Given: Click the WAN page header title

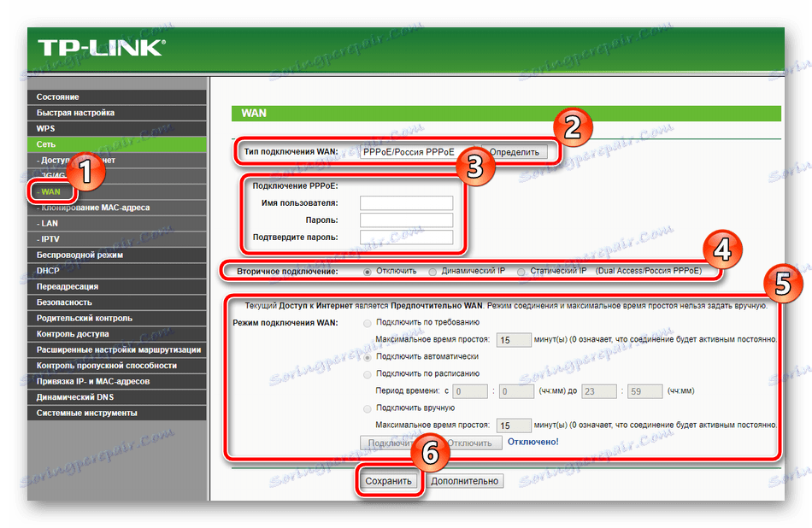Looking at the screenshot, I should (x=254, y=113).
